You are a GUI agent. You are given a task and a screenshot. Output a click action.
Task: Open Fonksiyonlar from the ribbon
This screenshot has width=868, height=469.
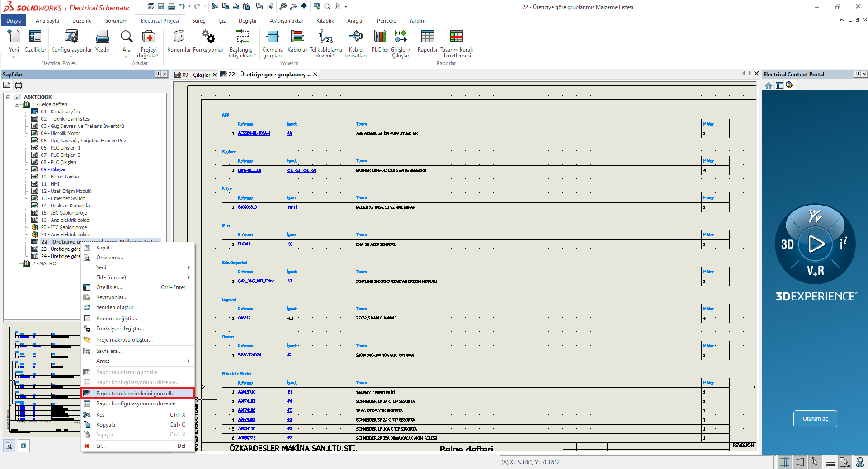click(208, 41)
